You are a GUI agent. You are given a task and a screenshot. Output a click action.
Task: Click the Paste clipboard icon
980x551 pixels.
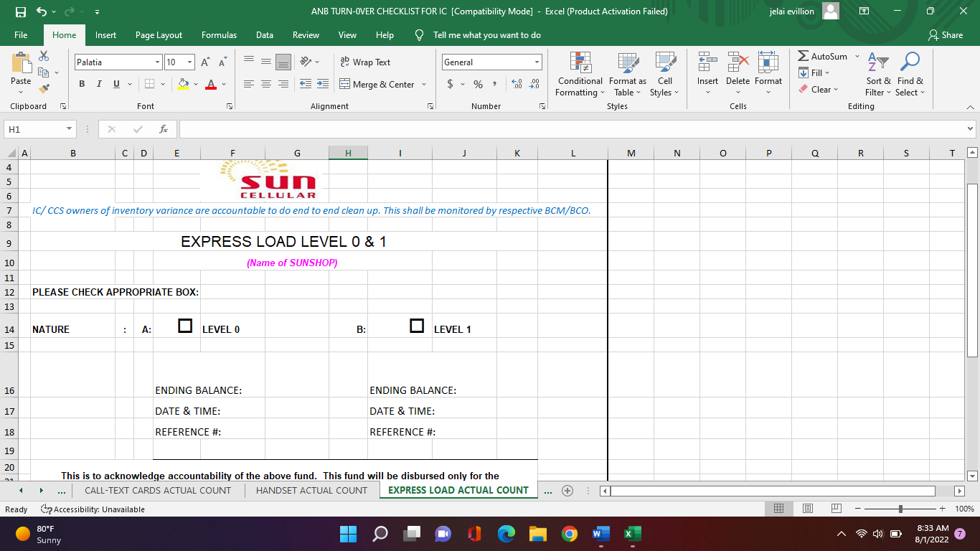(21, 62)
